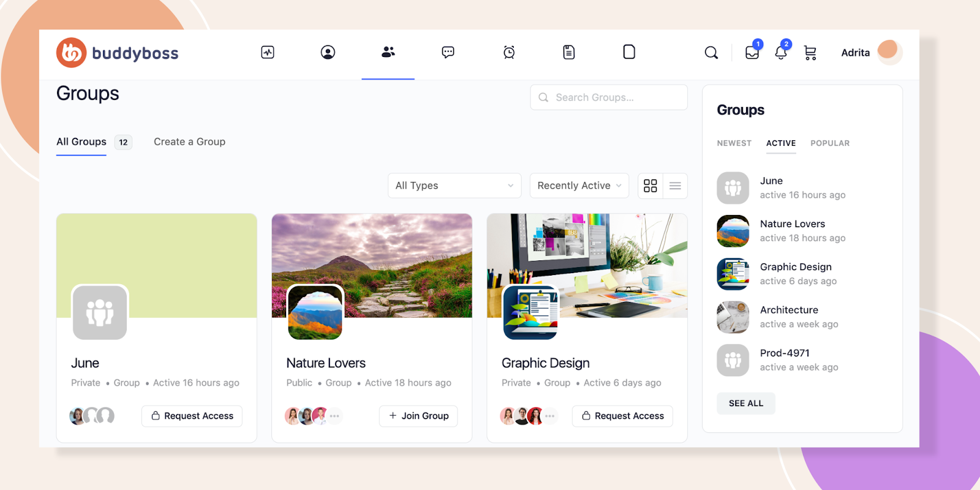
Task: Open June group card title
Action: (85, 363)
